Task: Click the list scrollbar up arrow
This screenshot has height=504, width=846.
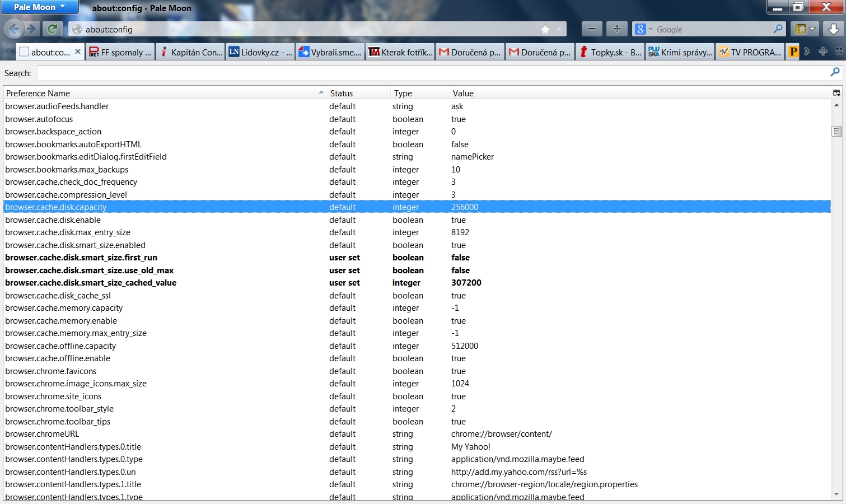Action: tap(836, 105)
